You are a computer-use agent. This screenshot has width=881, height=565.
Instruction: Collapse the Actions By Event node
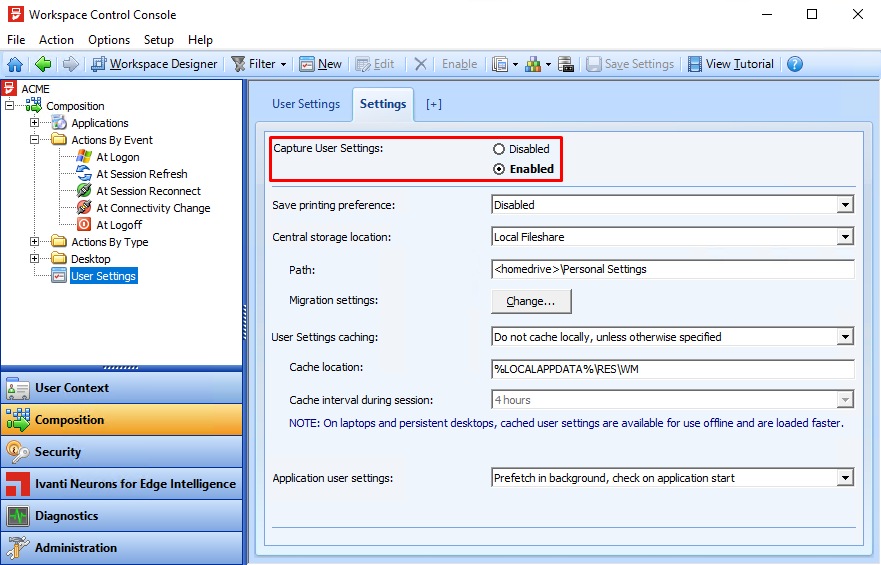(x=34, y=139)
